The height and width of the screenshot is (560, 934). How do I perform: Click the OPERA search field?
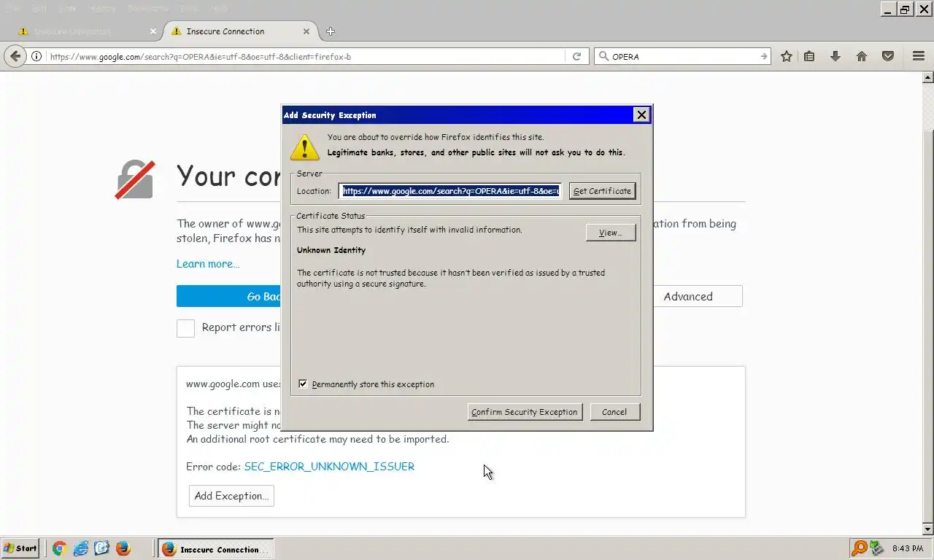[x=683, y=56]
